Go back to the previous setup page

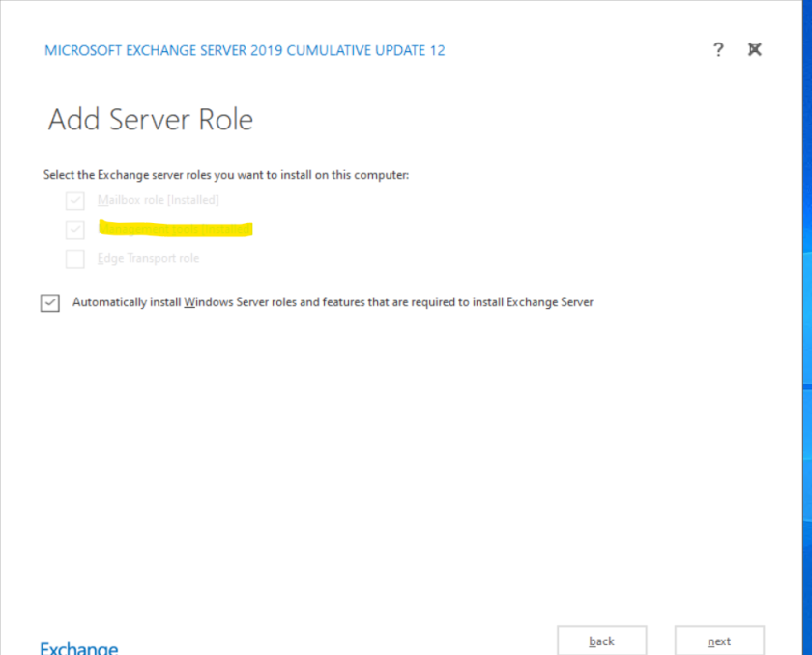coord(601,641)
